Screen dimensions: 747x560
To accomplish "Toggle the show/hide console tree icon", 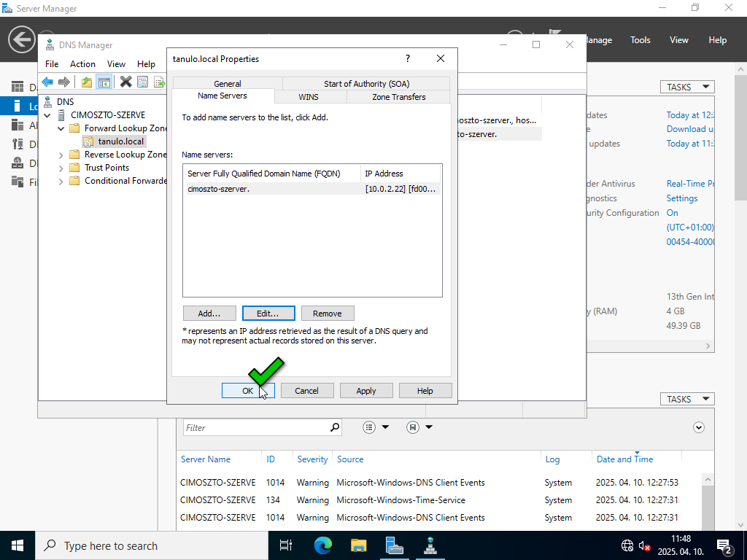I will click(x=104, y=82).
